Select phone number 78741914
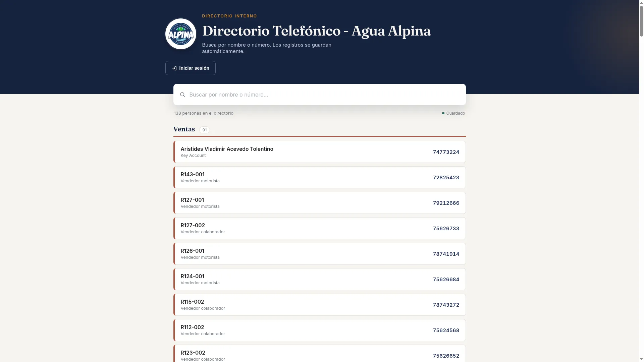This screenshot has width=644, height=362. pyautogui.click(x=446, y=254)
